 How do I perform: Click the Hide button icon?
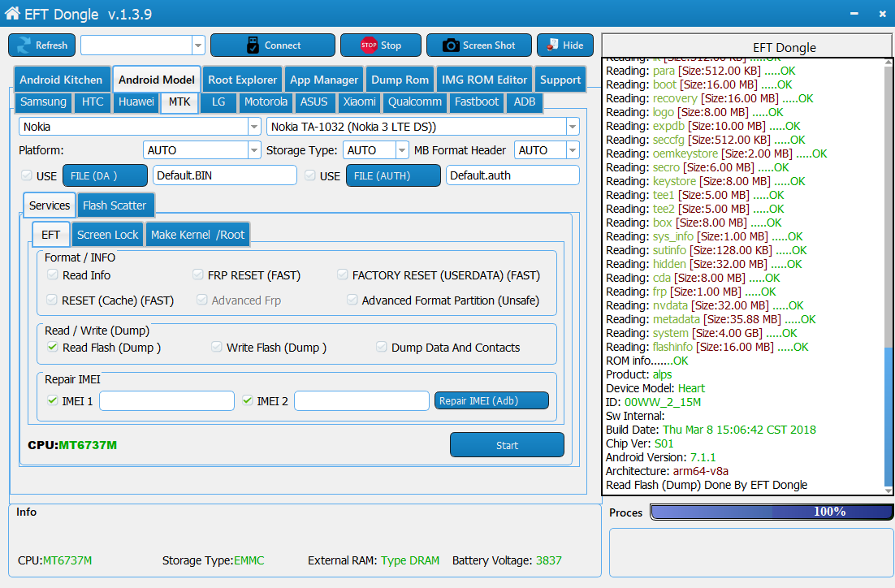point(552,45)
